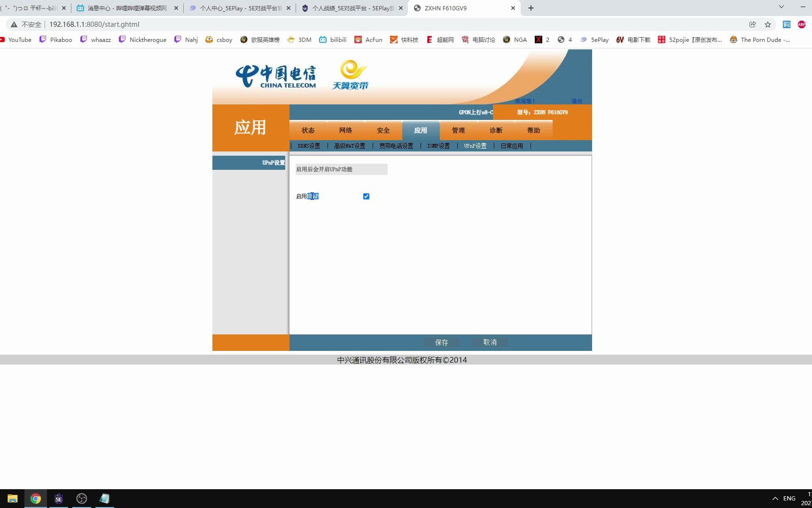Bookmark this page with star icon
This screenshot has width=812, height=508.
(768, 24)
